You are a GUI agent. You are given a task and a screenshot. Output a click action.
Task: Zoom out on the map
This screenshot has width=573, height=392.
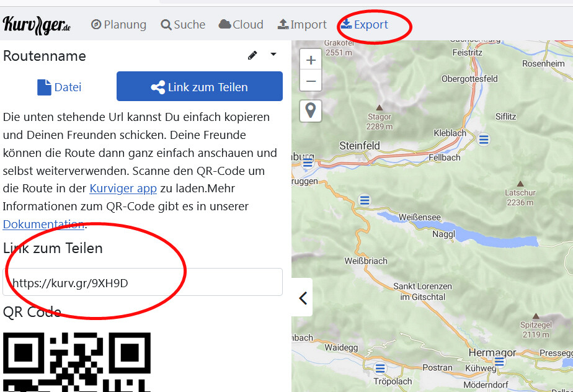click(311, 81)
